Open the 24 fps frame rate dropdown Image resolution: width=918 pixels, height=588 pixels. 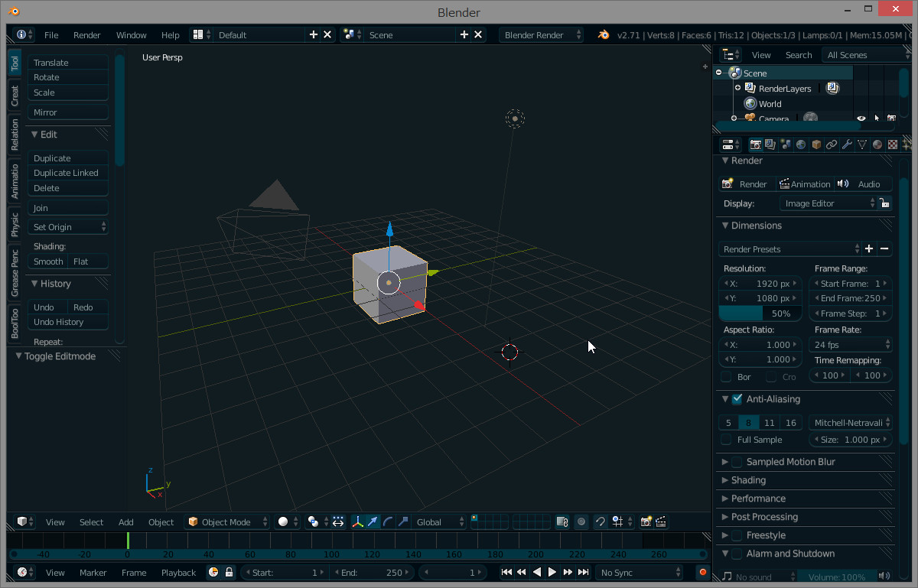[x=851, y=345]
